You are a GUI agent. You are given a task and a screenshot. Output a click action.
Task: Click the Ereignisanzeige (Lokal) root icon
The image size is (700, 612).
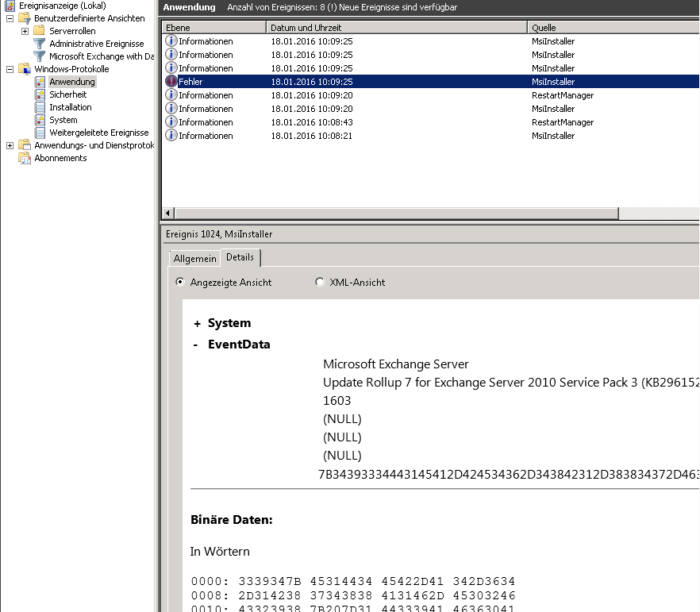click(x=10, y=6)
